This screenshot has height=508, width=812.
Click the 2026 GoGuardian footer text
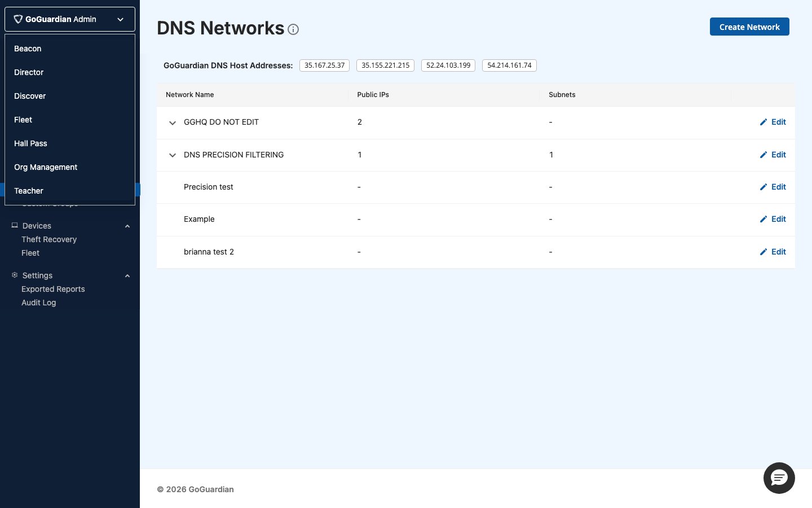coord(195,489)
